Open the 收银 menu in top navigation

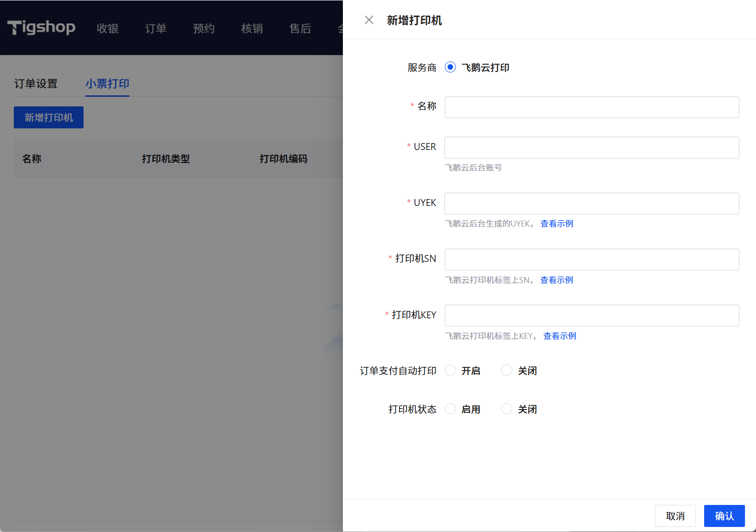click(107, 28)
